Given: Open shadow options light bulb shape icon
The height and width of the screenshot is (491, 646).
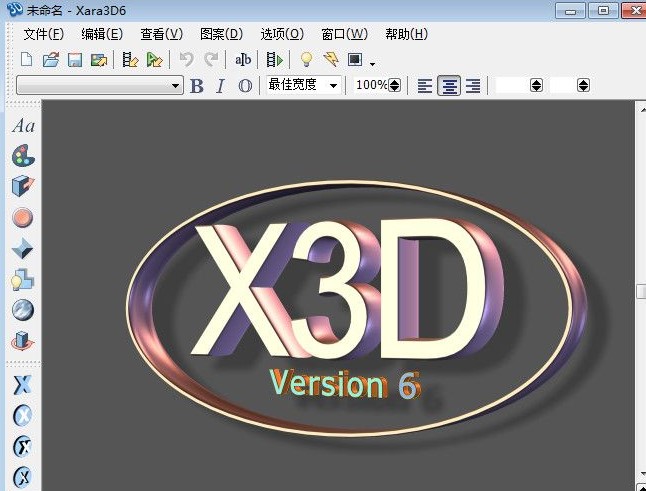Looking at the screenshot, I should click(x=23, y=280).
